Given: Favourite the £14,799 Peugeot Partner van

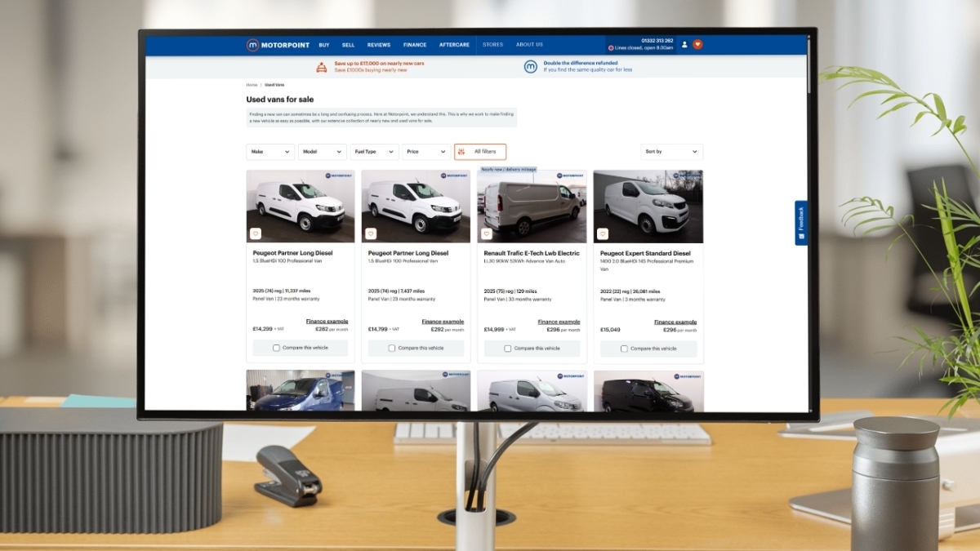Looking at the screenshot, I should coord(371,233).
